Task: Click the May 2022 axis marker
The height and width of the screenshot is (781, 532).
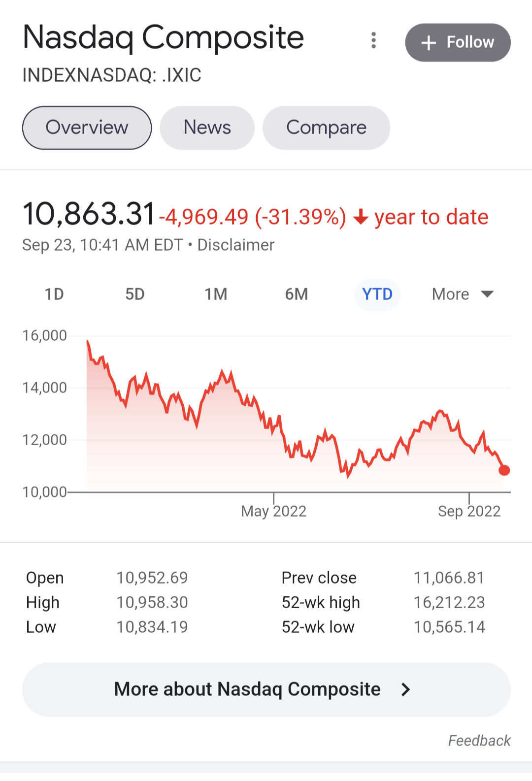Action: coord(274,511)
